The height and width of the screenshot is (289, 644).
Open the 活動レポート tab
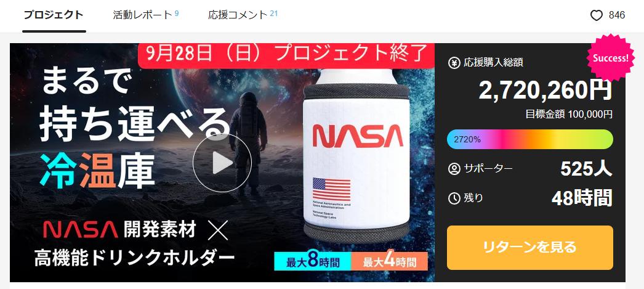pyautogui.click(x=146, y=15)
